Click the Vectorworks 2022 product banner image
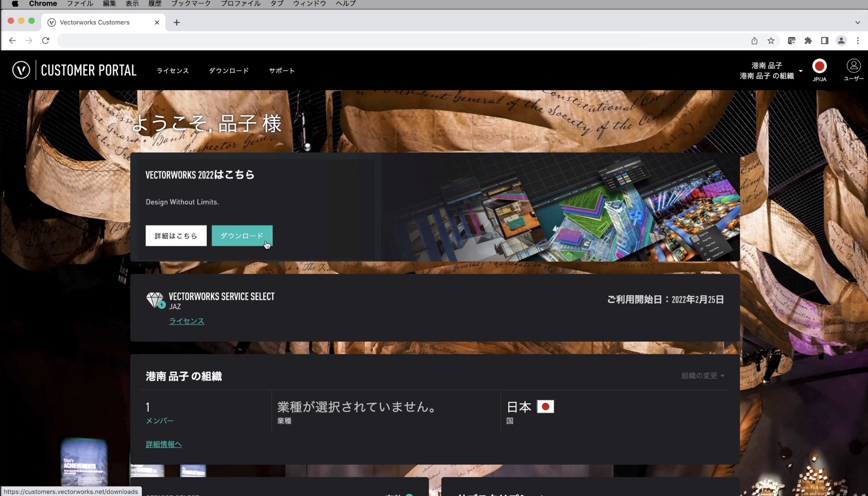868x496 pixels. point(561,207)
